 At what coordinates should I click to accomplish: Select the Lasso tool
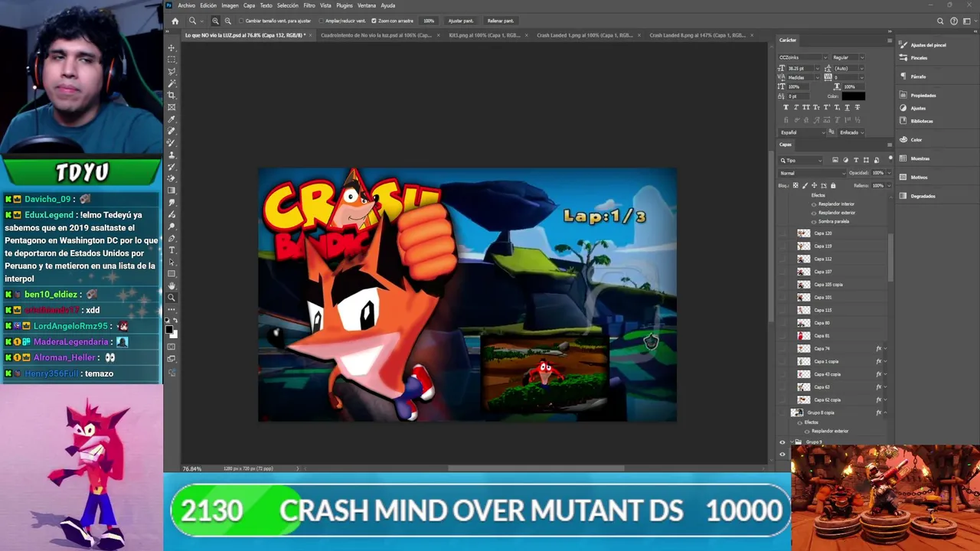click(x=171, y=71)
